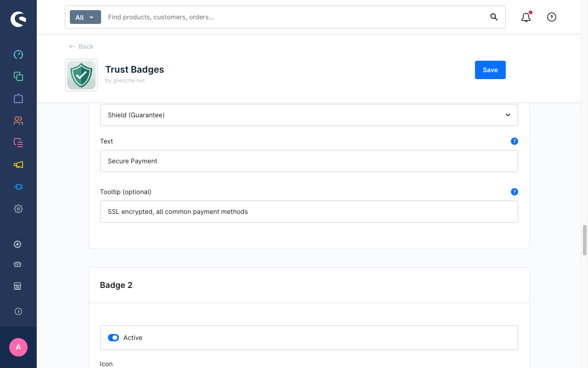Show help for the Text field
The width and height of the screenshot is (588, 368).
tap(514, 141)
